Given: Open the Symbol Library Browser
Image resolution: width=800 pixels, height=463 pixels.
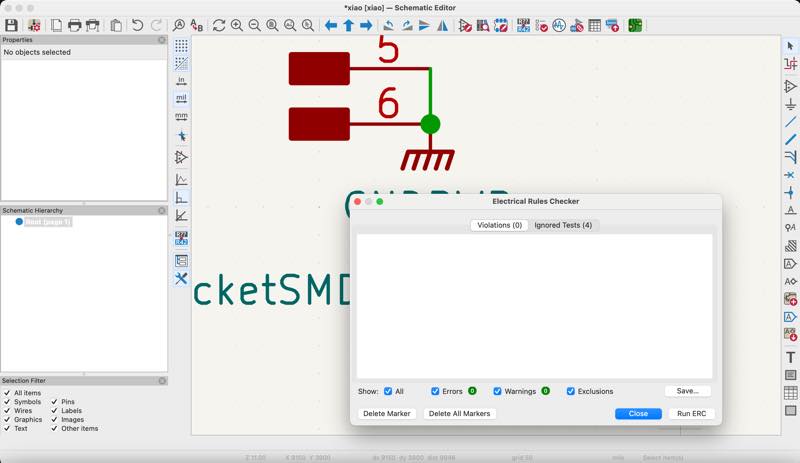Looking at the screenshot, I should pos(483,25).
